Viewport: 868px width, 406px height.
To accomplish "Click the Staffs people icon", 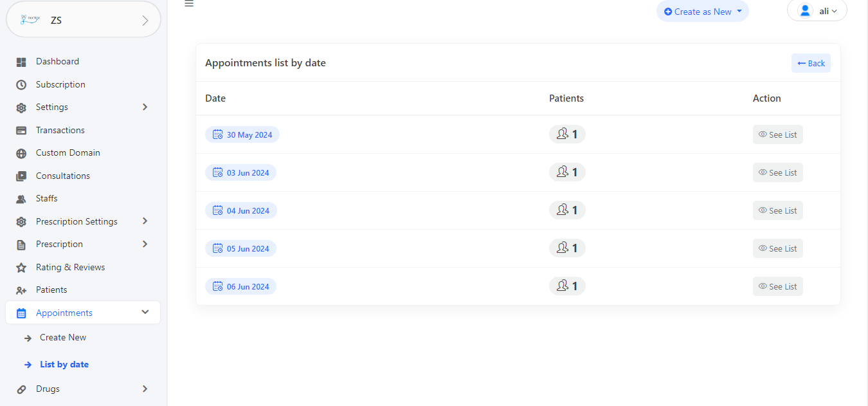I will pyautogui.click(x=21, y=199).
